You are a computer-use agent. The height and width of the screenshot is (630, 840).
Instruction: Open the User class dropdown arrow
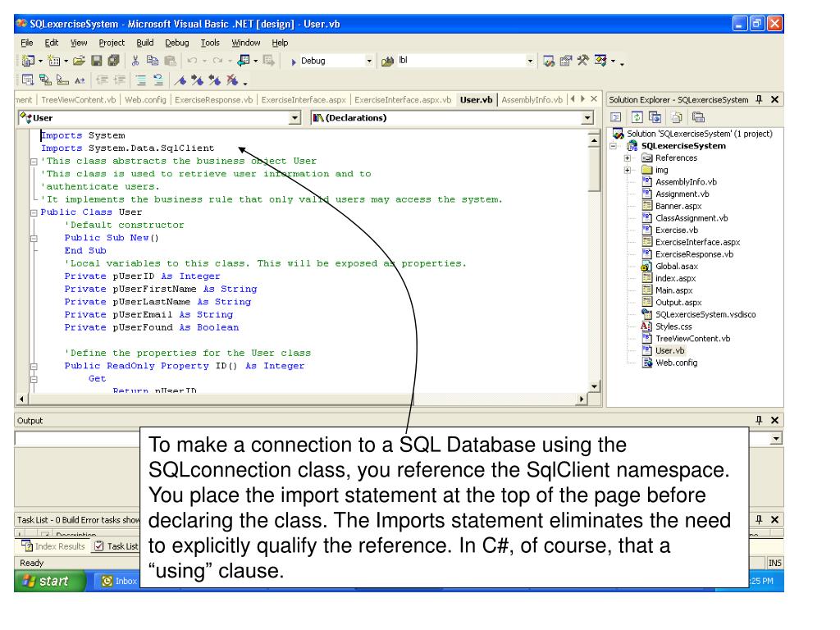click(x=294, y=118)
